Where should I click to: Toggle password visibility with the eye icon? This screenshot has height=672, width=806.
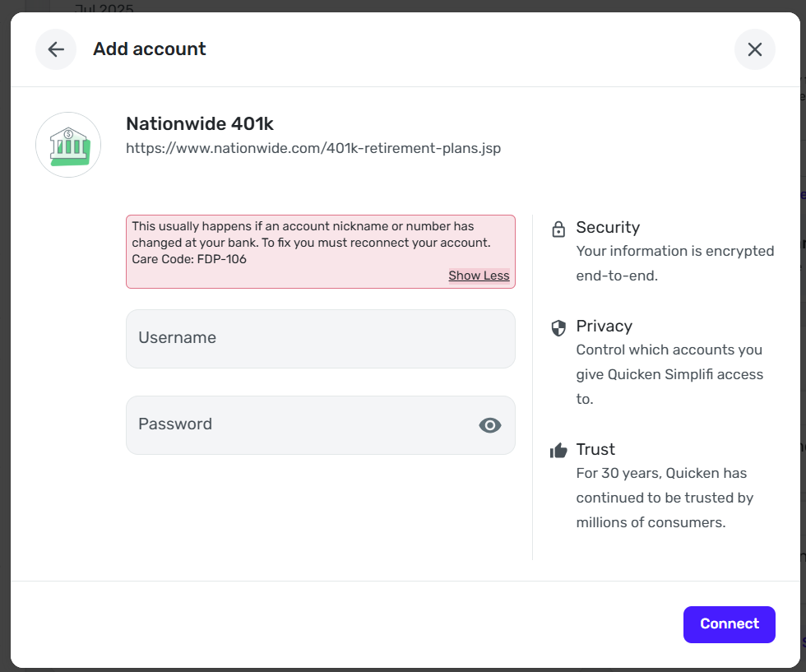[x=489, y=424]
